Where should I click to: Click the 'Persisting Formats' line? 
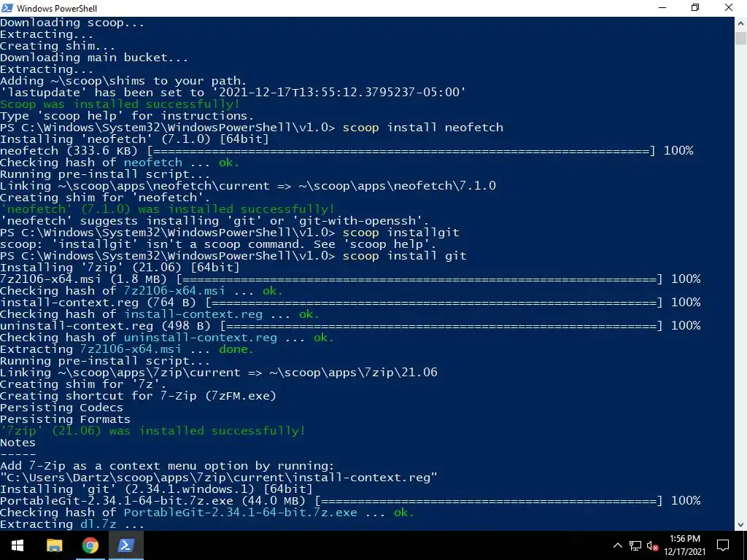65,419
